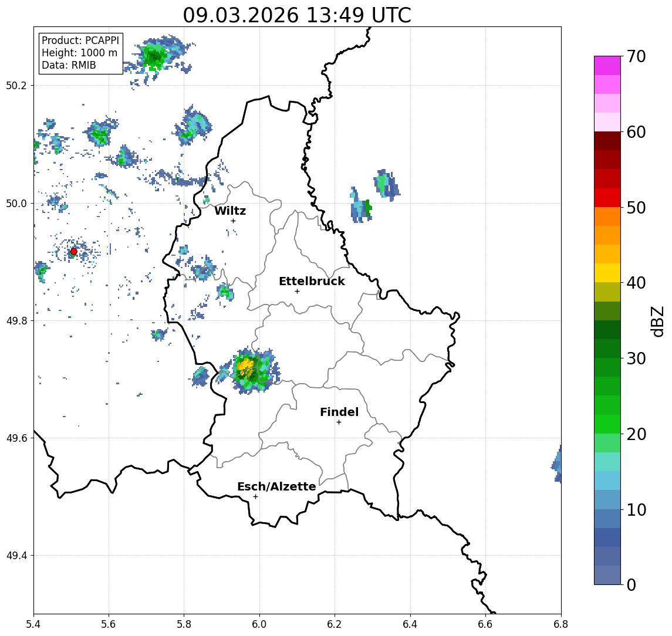Pick the orange swatch just below 50
Image resolution: width=672 pixels, height=636 pixels.
[607, 216]
